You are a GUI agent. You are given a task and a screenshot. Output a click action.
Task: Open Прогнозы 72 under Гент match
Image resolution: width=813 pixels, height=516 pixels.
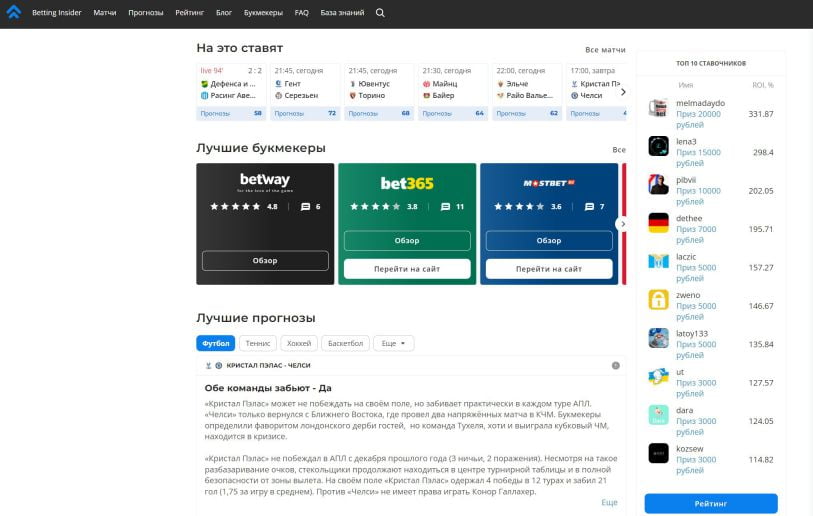coord(305,113)
